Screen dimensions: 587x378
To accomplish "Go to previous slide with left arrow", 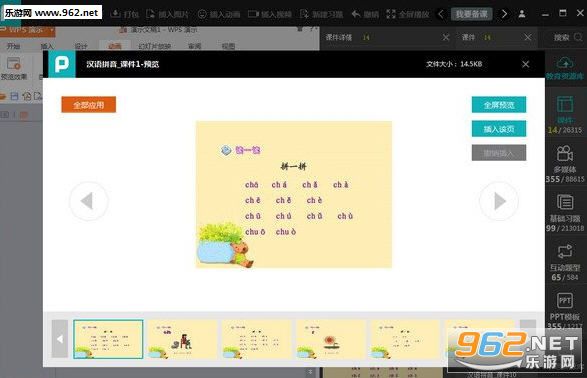I will 88,201.
